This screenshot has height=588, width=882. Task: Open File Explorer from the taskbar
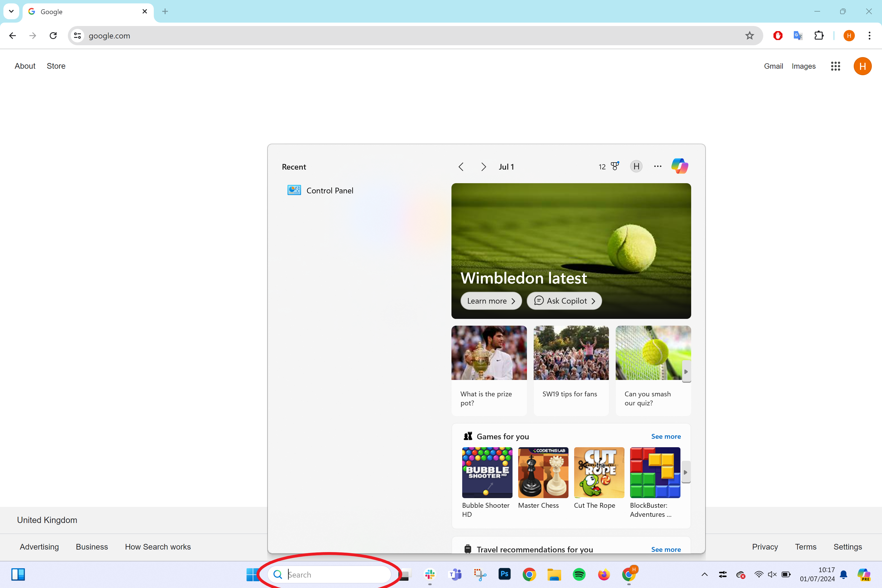554,574
